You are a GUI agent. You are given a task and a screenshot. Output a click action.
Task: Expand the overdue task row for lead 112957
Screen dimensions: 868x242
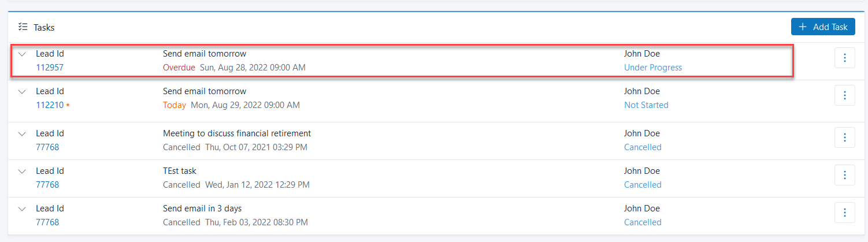tap(23, 54)
